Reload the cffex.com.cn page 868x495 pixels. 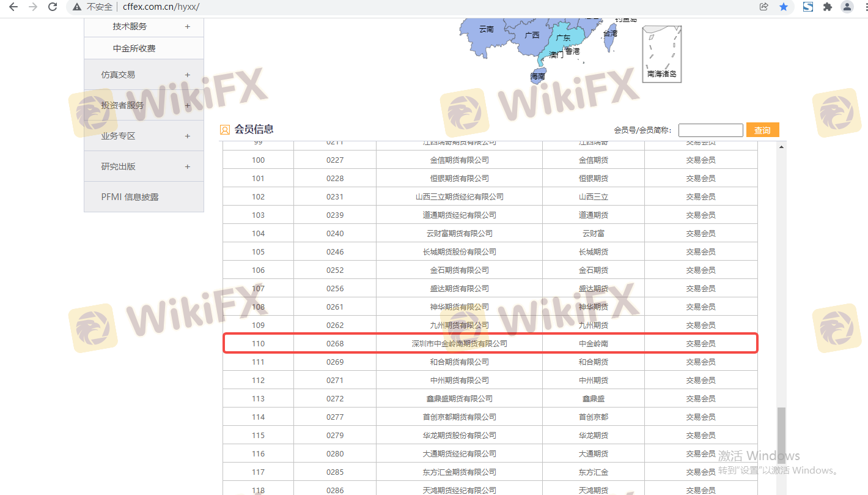click(x=53, y=7)
